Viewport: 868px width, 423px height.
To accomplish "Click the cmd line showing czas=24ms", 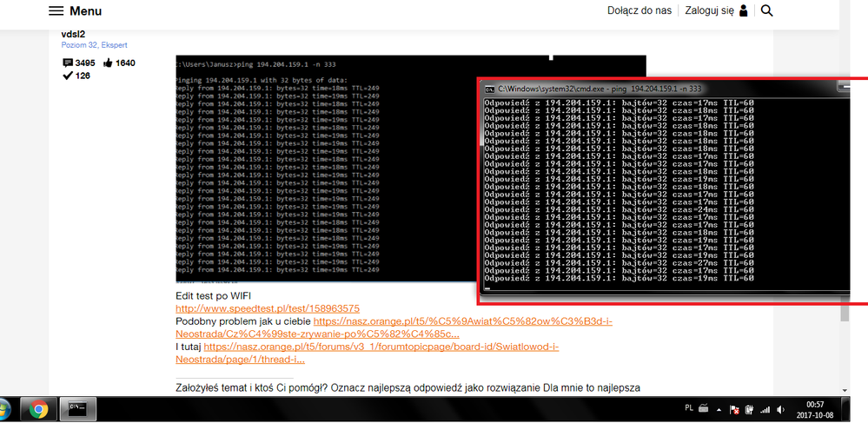I will coord(619,210).
